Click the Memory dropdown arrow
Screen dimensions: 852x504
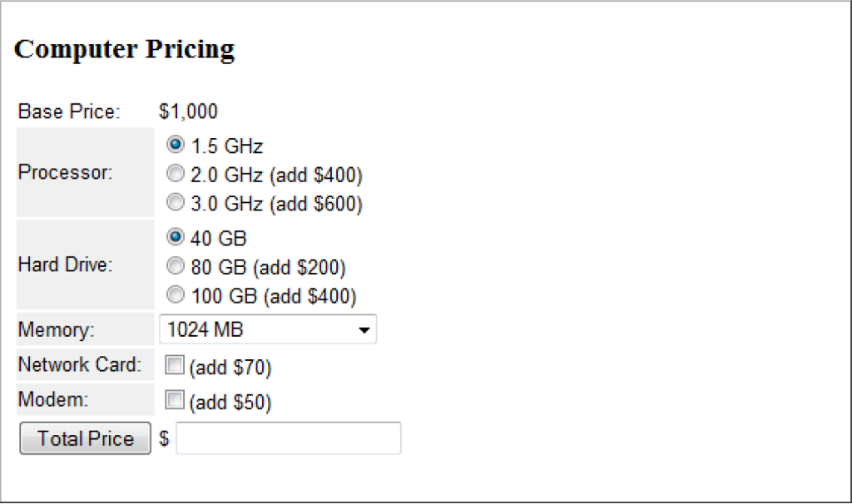364,329
